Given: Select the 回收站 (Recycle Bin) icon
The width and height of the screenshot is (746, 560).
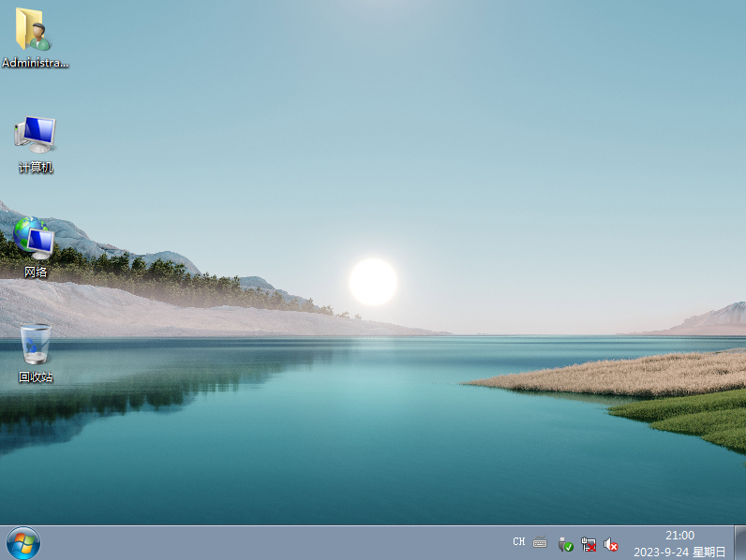Looking at the screenshot, I should coord(36,344).
